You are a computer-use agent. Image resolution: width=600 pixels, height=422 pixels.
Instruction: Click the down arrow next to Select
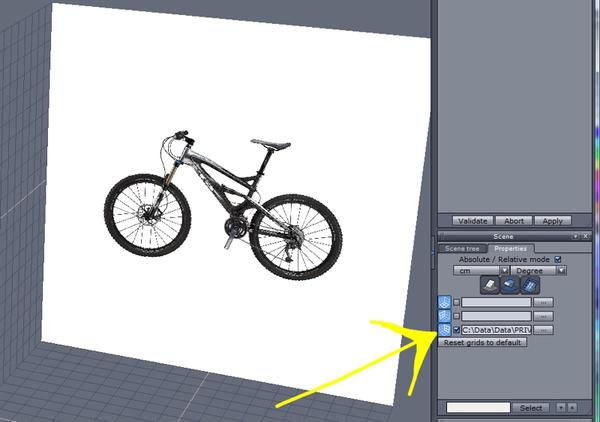tap(561, 408)
